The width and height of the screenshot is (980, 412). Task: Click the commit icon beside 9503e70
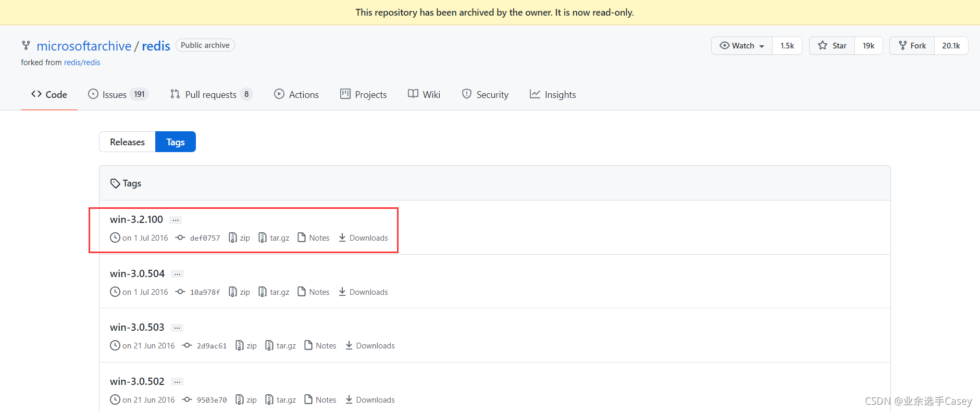pos(187,399)
